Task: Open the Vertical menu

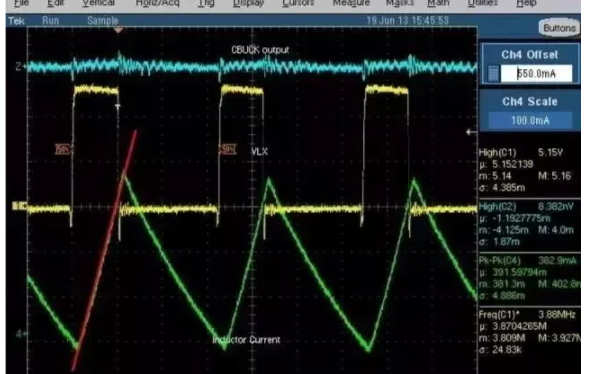Action: [98, 3]
